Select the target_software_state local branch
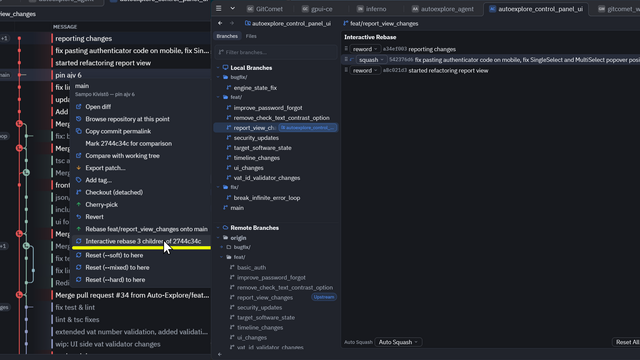The width and height of the screenshot is (640, 360). (x=262, y=148)
